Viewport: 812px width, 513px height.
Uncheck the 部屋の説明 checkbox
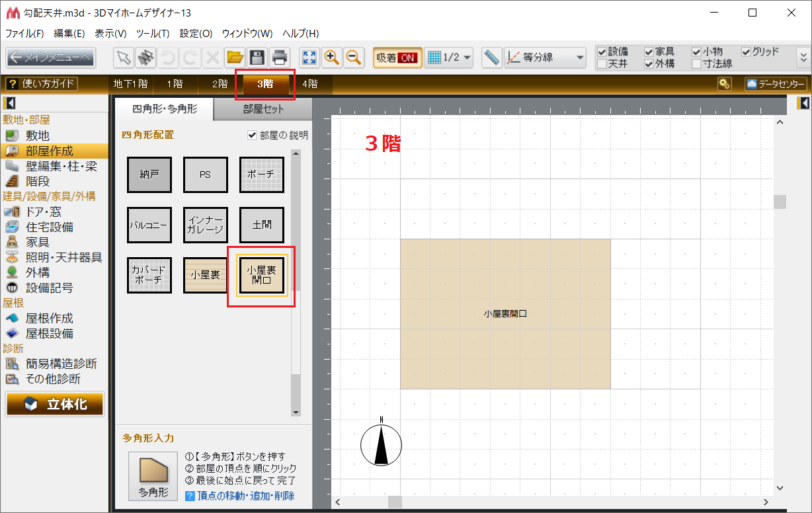[252, 135]
